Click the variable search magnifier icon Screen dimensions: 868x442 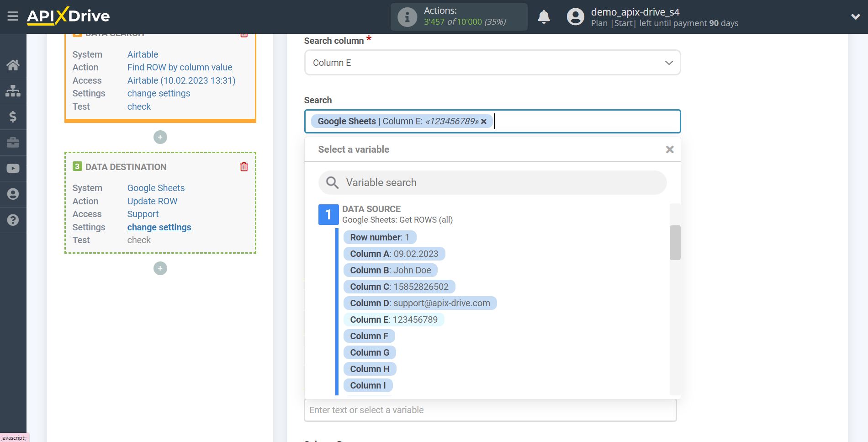tap(332, 183)
